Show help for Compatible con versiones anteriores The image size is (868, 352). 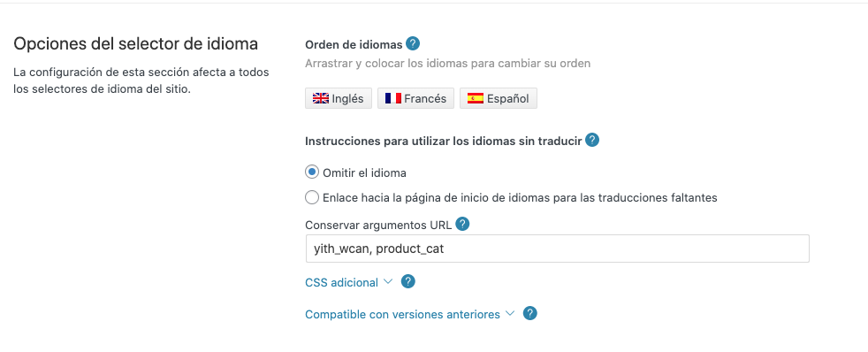point(529,314)
